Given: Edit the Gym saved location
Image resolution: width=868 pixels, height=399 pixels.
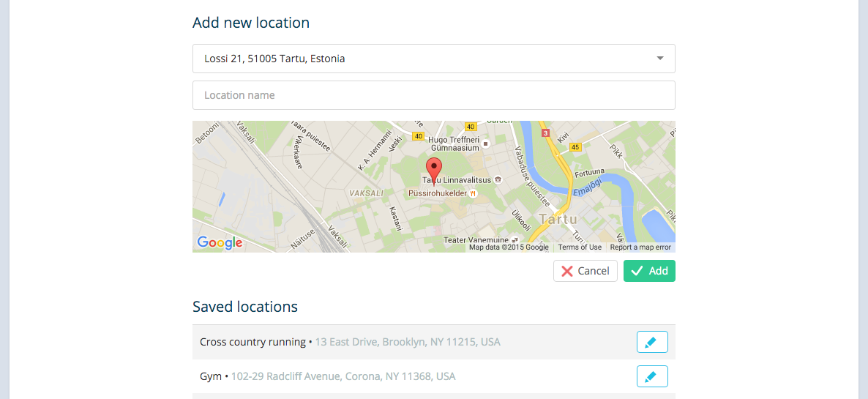Looking at the screenshot, I should point(652,376).
